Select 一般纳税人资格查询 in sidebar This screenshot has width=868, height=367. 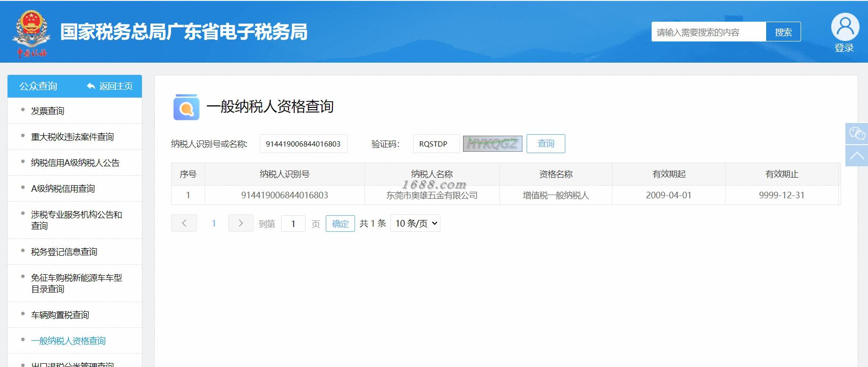tap(68, 341)
